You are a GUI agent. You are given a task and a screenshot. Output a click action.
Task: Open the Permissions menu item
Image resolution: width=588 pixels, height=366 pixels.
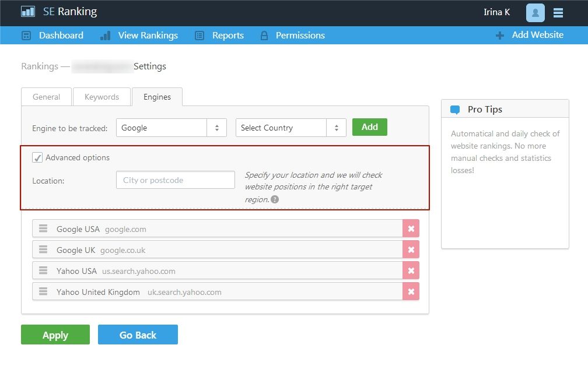(300, 35)
